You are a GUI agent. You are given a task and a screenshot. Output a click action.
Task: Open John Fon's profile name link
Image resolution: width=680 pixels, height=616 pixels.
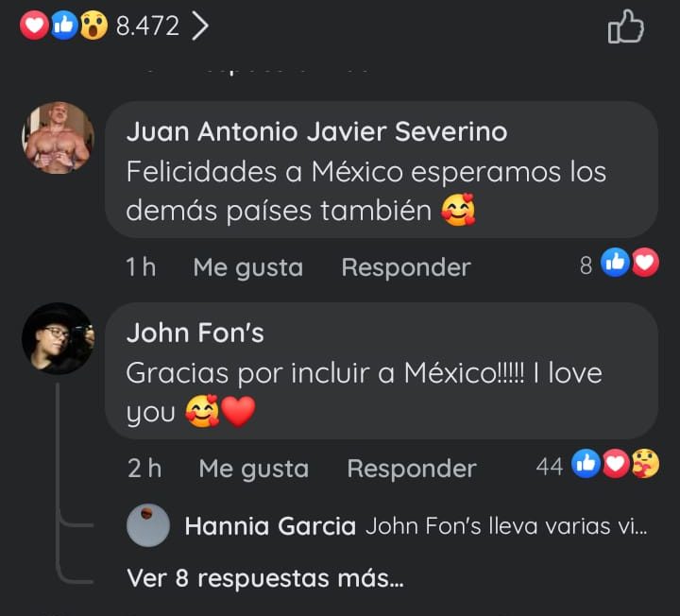pos(195,333)
